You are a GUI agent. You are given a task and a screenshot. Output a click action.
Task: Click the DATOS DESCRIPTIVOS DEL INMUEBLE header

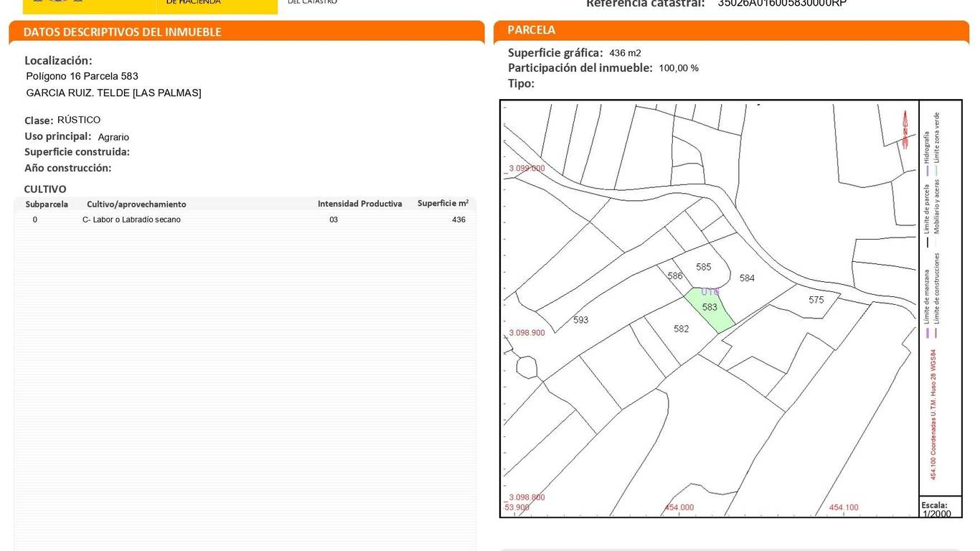(123, 32)
